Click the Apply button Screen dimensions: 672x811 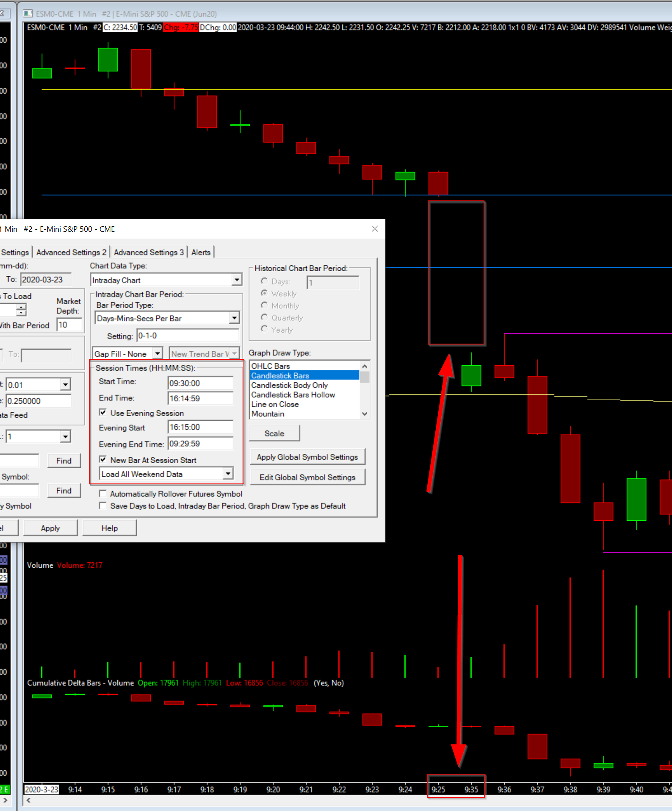click(50, 528)
